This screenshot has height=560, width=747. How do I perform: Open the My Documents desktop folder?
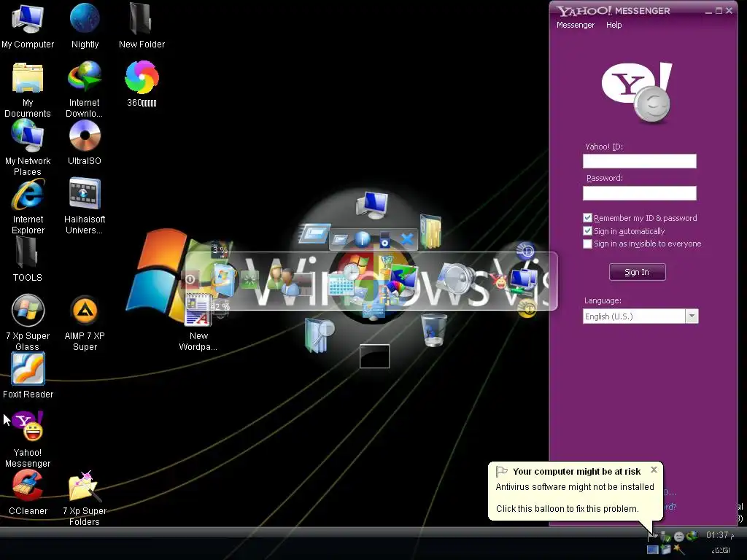(28, 90)
